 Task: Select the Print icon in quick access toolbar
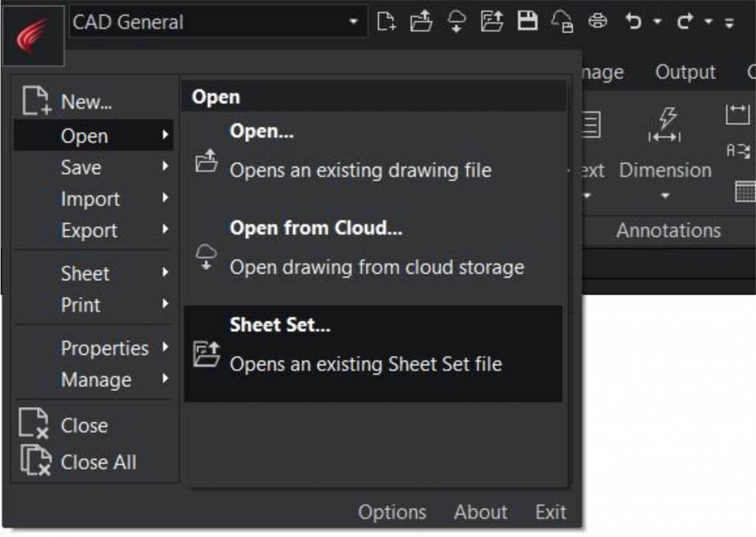599,21
